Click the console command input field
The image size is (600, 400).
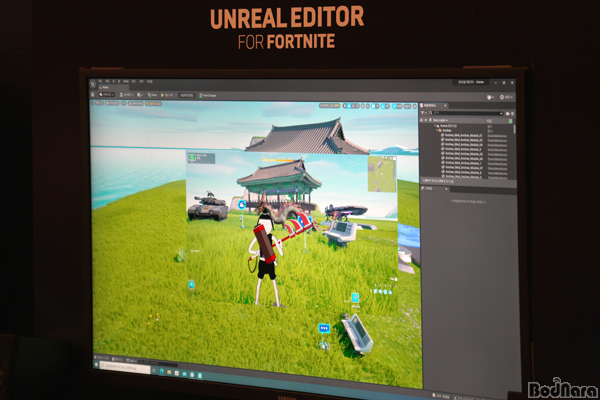pos(158,363)
